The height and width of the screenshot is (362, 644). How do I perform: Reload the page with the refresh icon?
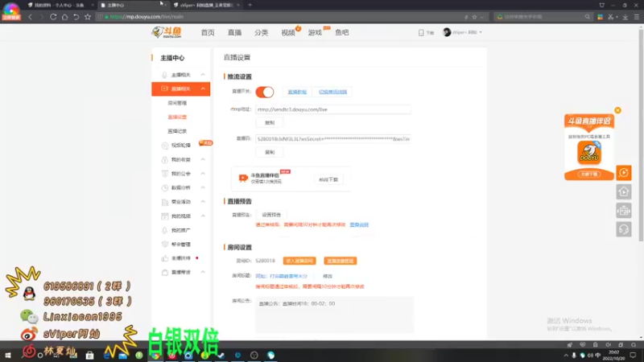coord(53,17)
